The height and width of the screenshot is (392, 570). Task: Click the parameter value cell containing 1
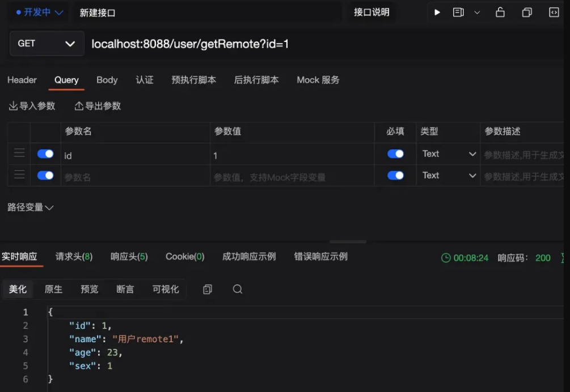coord(292,155)
